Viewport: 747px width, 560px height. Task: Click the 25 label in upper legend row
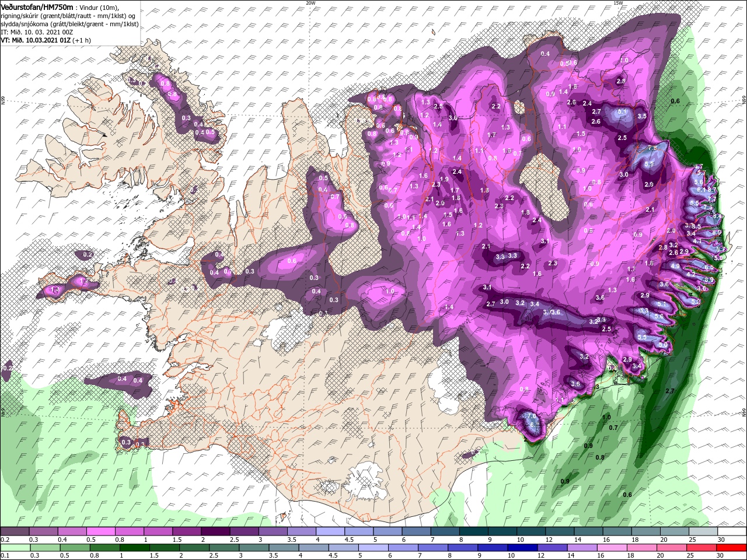pos(692,540)
